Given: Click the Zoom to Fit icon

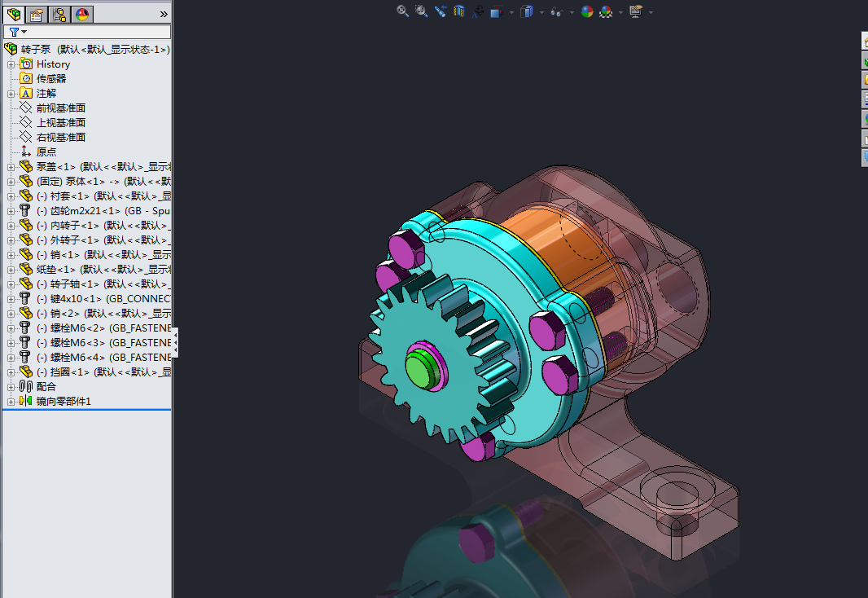Looking at the screenshot, I should tap(402, 11).
